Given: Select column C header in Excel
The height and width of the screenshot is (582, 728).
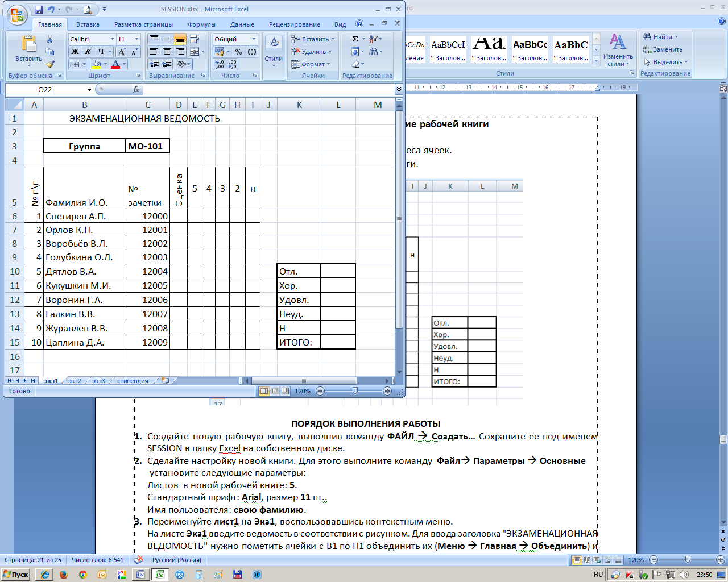Looking at the screenshot, I should pos(148,105).
